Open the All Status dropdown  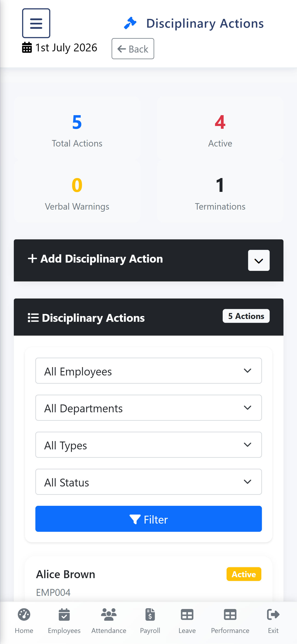148,482
